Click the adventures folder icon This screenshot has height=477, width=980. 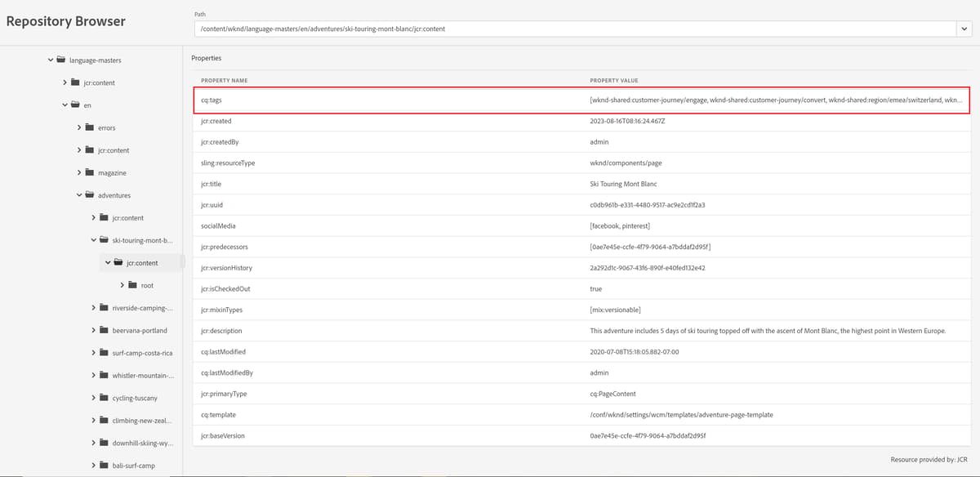90,195
